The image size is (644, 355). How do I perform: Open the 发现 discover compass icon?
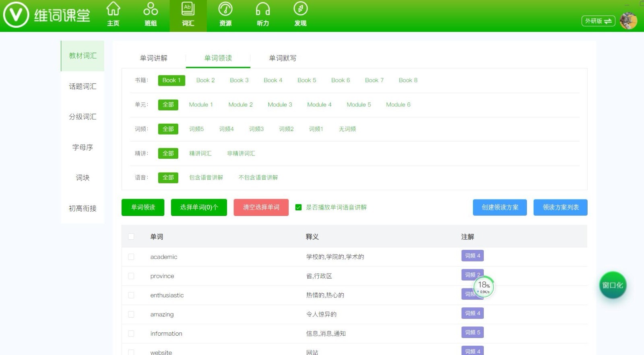[x=300, y=9]
